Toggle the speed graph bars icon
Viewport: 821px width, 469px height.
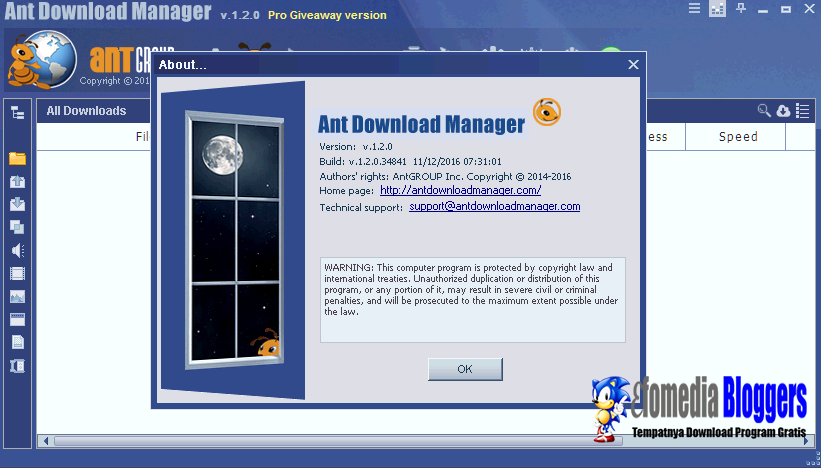[x=717, y=8]
